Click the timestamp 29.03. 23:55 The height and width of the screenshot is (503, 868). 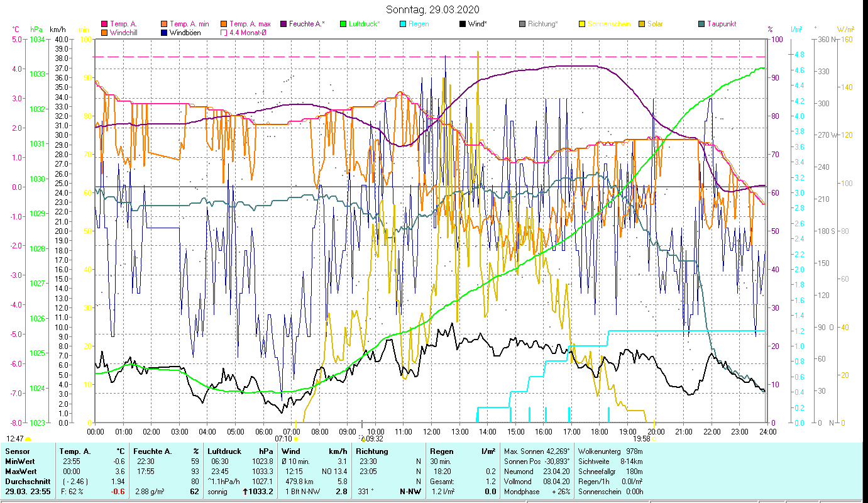click(x=28, y=492)
